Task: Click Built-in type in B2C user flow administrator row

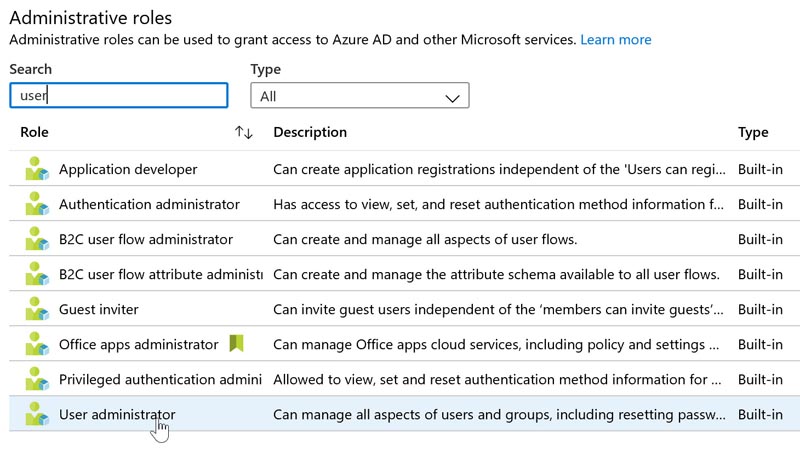Action: 760,239
